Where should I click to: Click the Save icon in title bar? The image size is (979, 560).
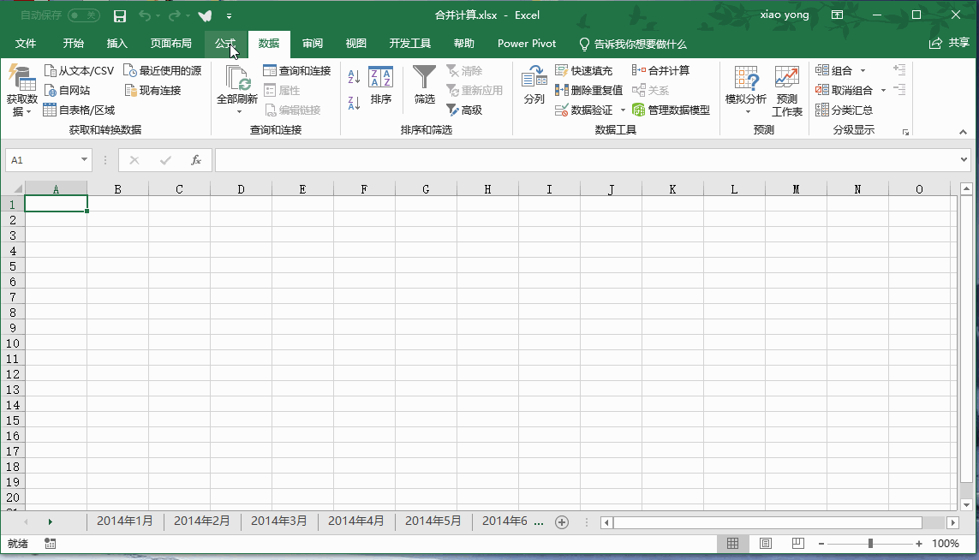click(x=120, y=15)
